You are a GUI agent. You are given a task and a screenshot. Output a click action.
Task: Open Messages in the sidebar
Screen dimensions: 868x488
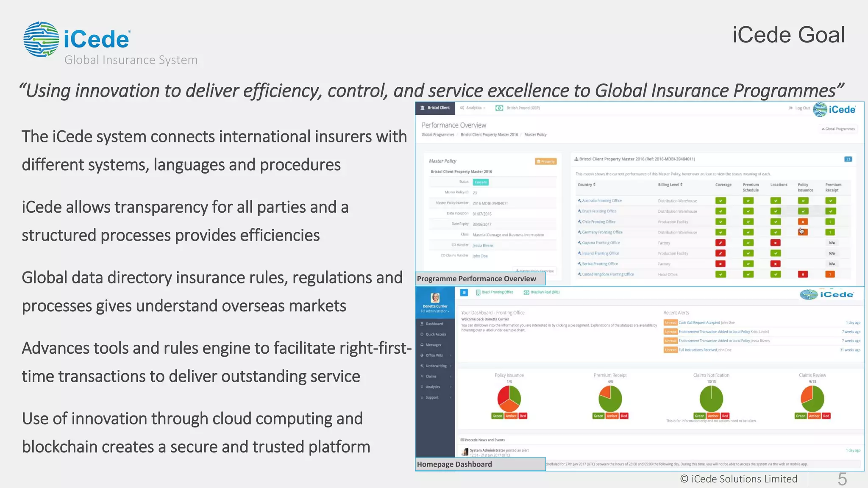coord(433,345)
